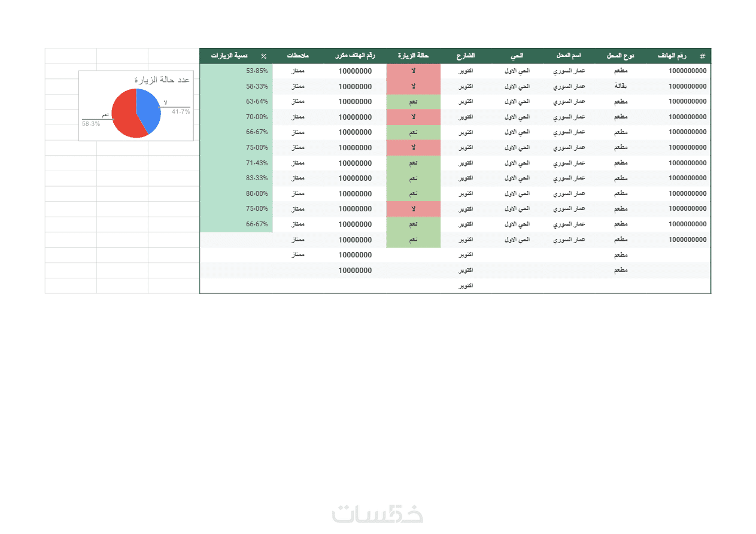Select the 71.43% percentage cell

257,163
